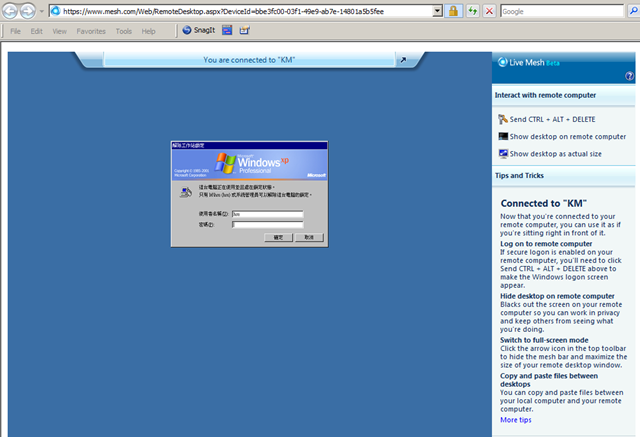This screenshot has width=640, height=437.
Task: Click the password field in unlock dialog
Action: point(268,224)
